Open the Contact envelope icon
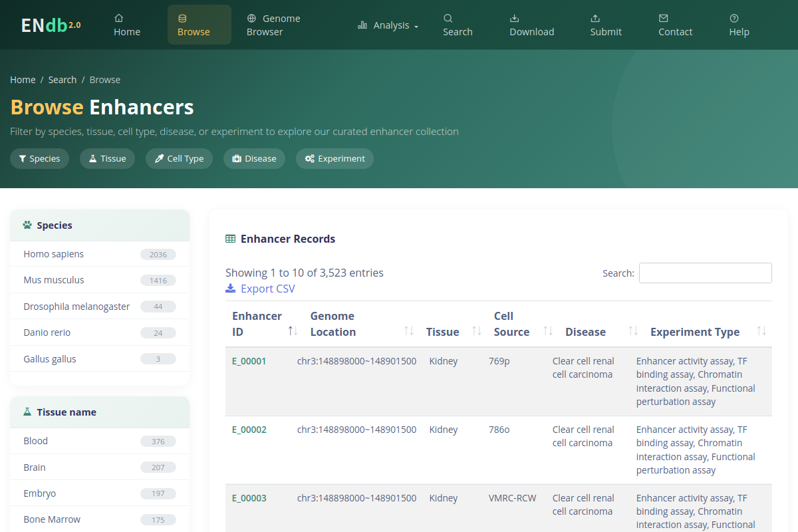 pos(664,18)
